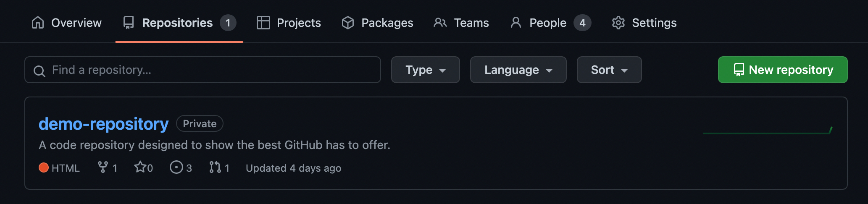868x204 pixels.
Task: Focus the Find a repository search field
Action: point(210,70)
